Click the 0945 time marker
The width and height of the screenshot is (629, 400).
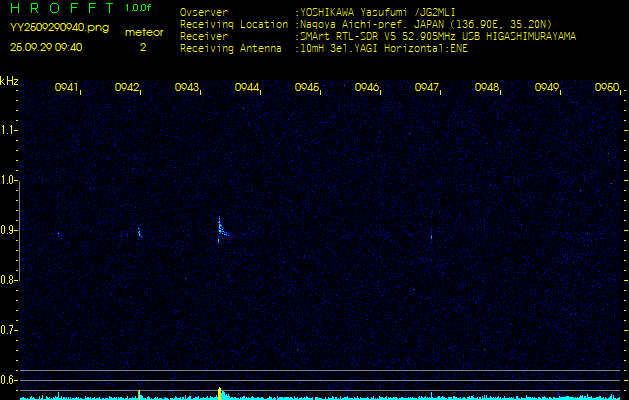(306, 87)
